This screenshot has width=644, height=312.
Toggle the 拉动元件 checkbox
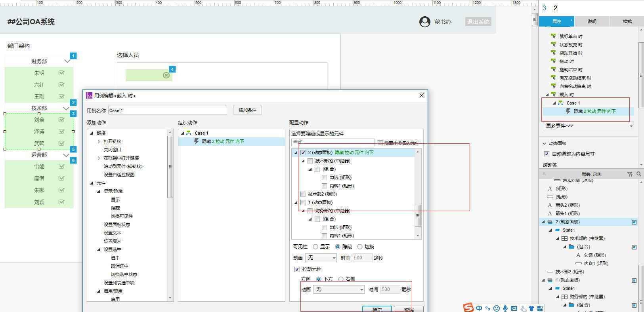[x=297, y=269]
